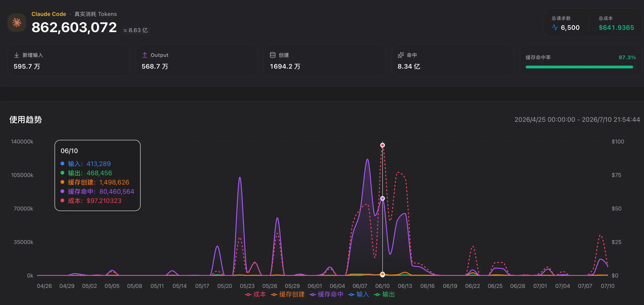Click the database icon beside 创建
This screenshot has height=305, width=644.
click(272, 55)
